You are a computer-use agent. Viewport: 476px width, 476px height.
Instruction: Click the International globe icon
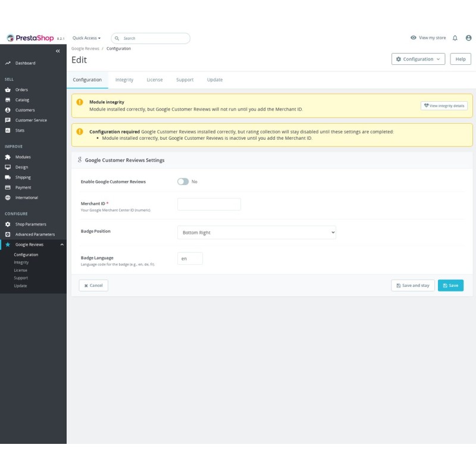[x=8, y=198]
